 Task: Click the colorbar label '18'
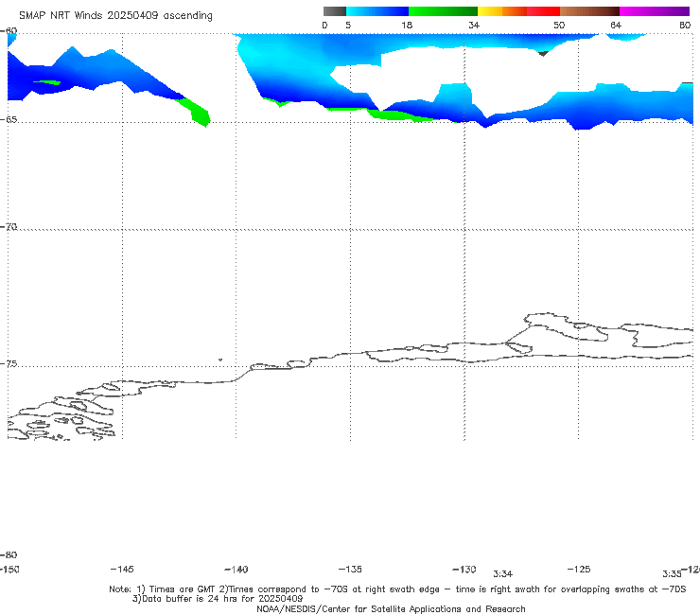click(407, 25)
